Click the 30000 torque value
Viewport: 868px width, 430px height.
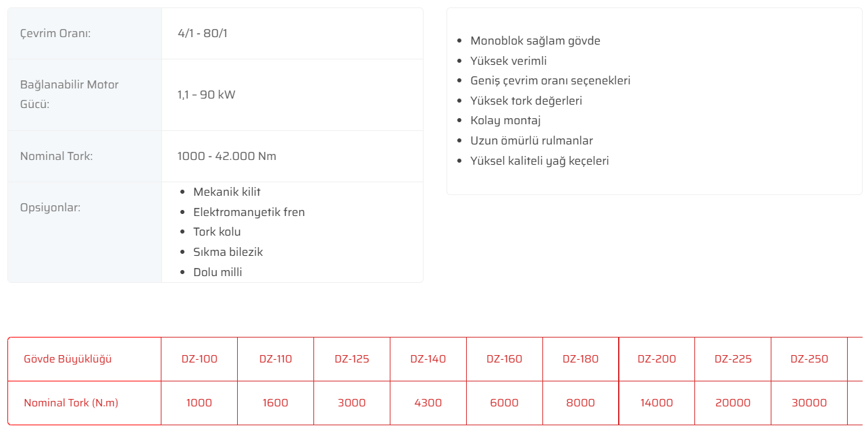pos(809,403)
